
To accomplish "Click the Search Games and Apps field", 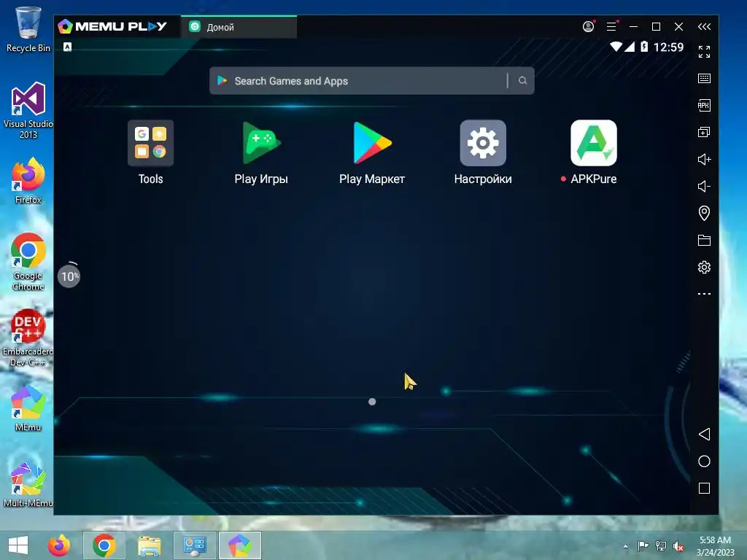I will [x=371, y=81].
